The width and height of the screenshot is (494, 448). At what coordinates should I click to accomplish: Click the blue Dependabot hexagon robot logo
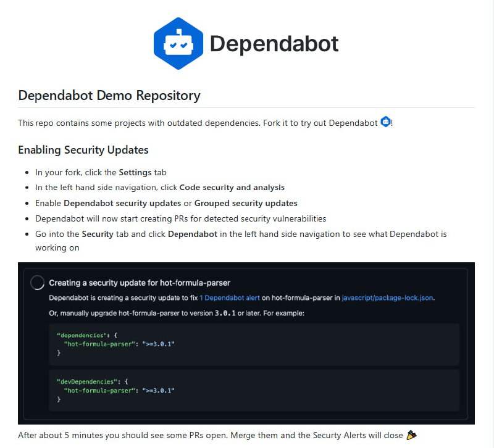coord(178,44)
